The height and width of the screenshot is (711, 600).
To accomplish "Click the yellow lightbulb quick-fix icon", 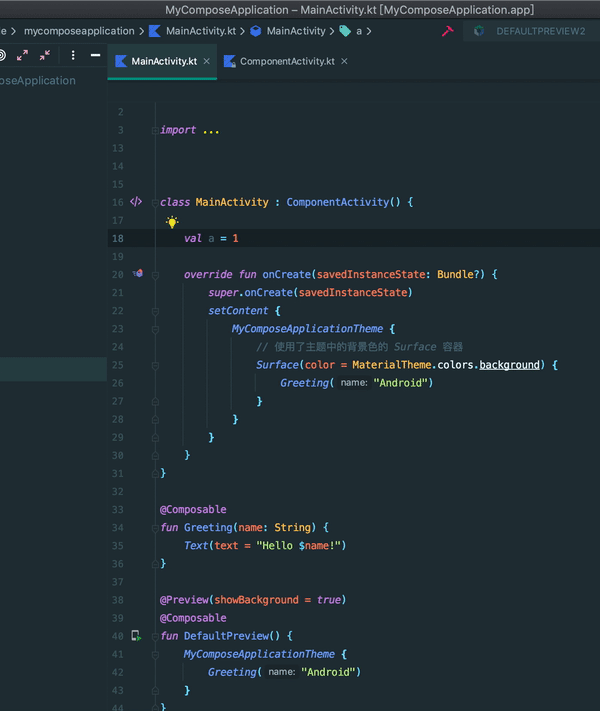I will 172,222.
